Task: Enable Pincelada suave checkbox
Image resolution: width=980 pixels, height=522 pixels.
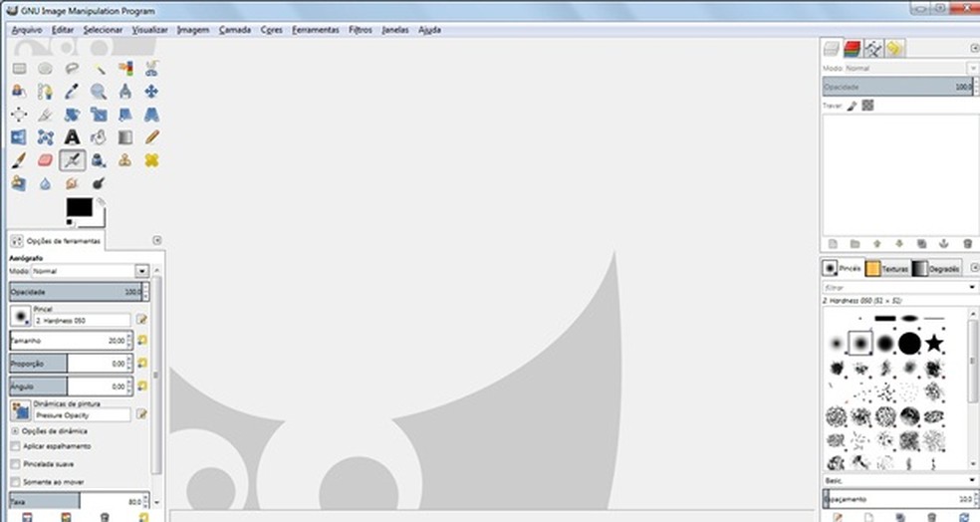Action: point(16,464)
